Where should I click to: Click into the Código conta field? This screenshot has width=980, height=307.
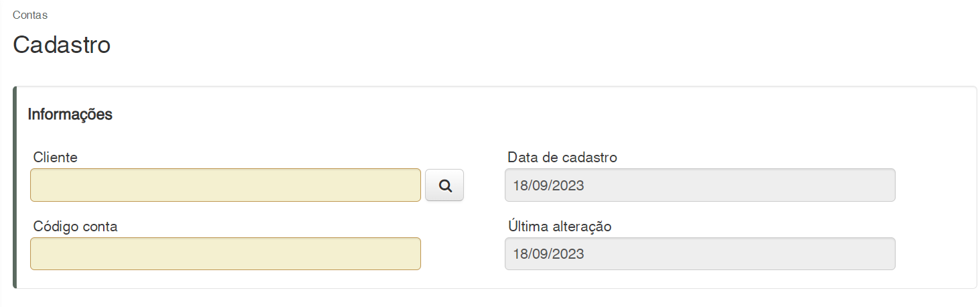(x=225, y=253)
